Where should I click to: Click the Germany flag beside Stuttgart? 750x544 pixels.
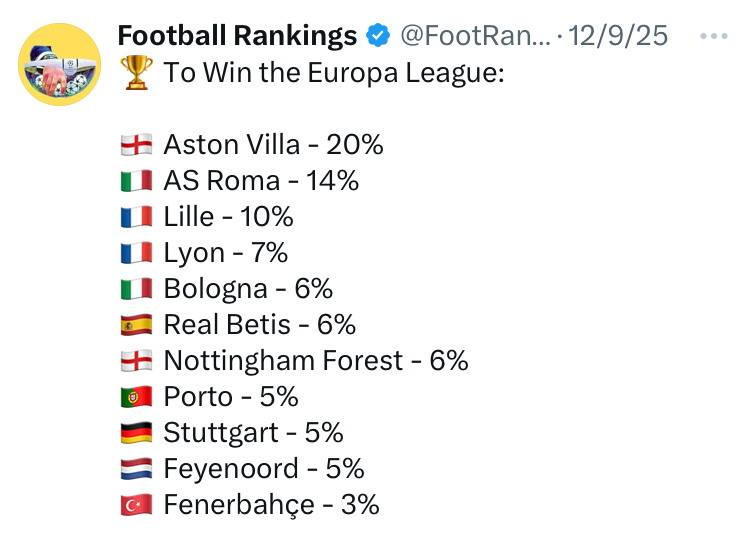[x=137, y=433]
